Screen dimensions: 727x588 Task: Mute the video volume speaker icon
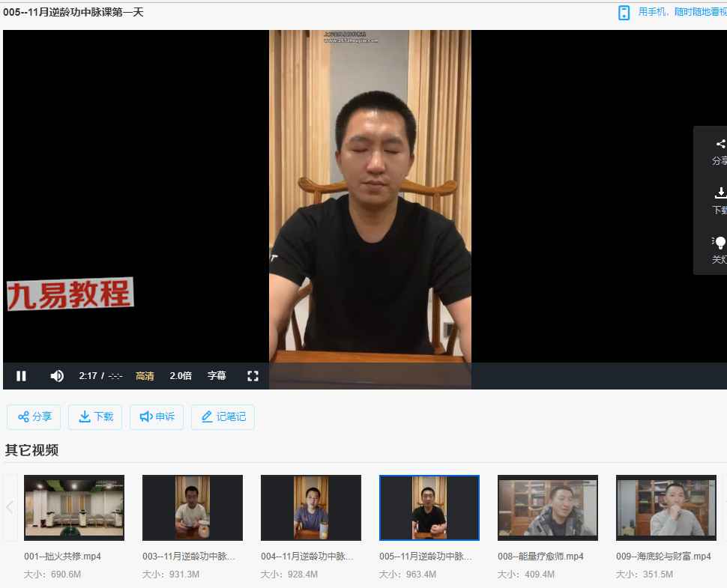57,376
